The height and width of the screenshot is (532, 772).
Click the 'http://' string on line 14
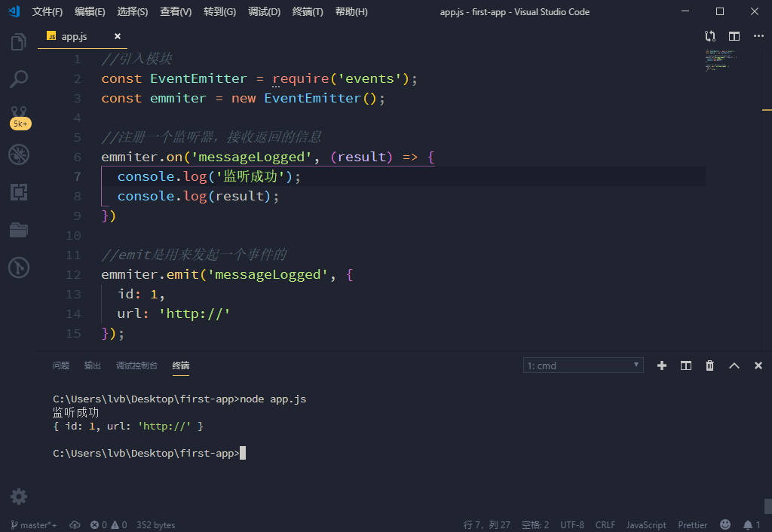click(194, 313)
